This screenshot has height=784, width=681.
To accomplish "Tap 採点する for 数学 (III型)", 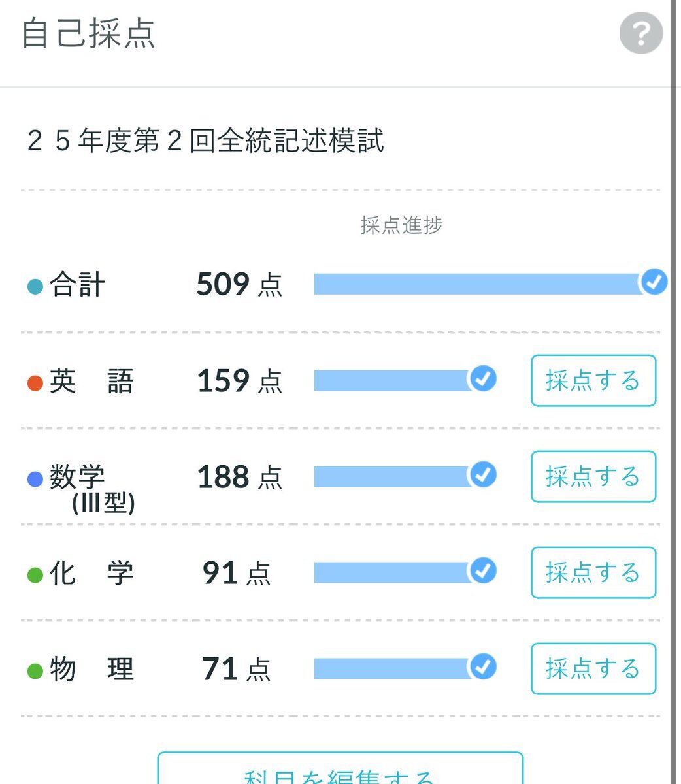I will click(593, 476).
